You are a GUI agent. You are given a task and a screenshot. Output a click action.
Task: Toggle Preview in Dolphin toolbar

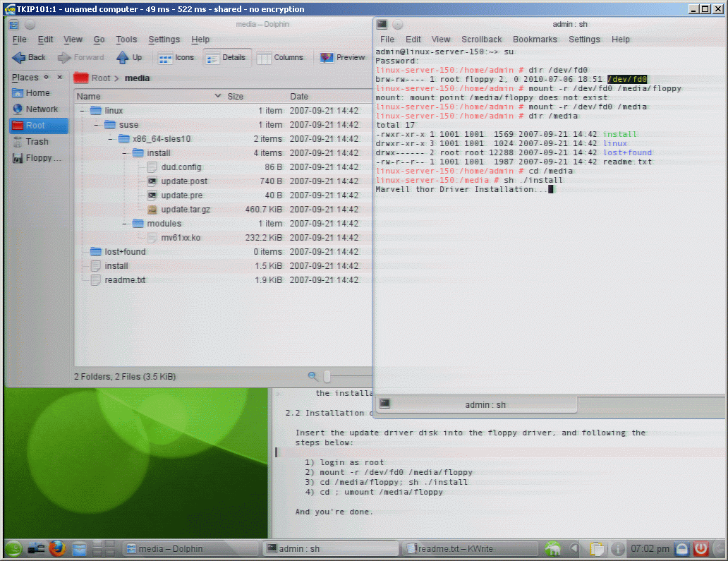click(x=343, y=58)
